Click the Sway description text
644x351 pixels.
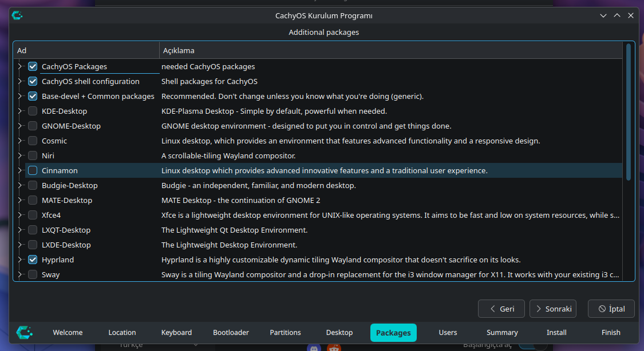[390, 274]
